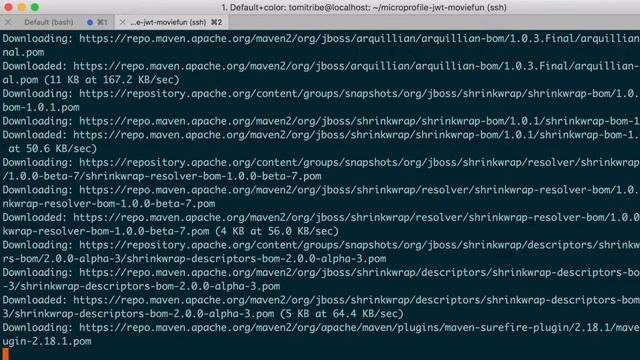
Task: Close the terminal window with red button
Action: click(8, 7)
